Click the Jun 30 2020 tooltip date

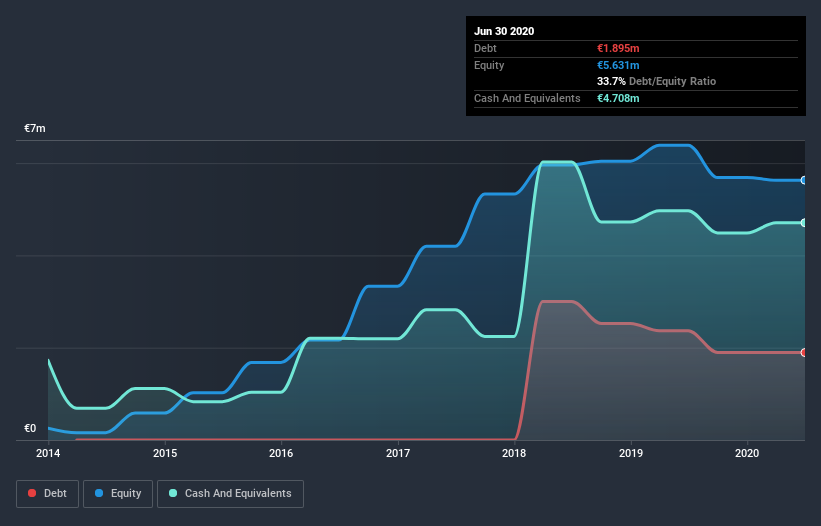pos(504,31)
